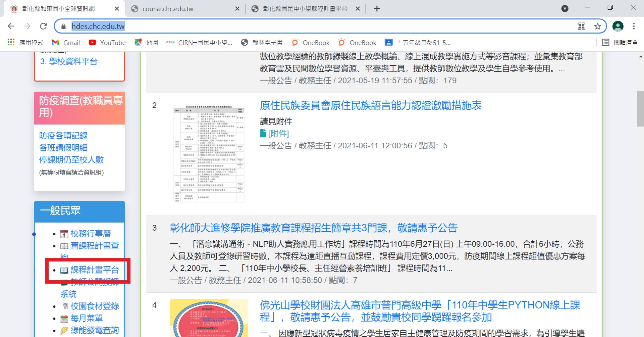Open the Gmail bookmark

(x=66, y=43)
